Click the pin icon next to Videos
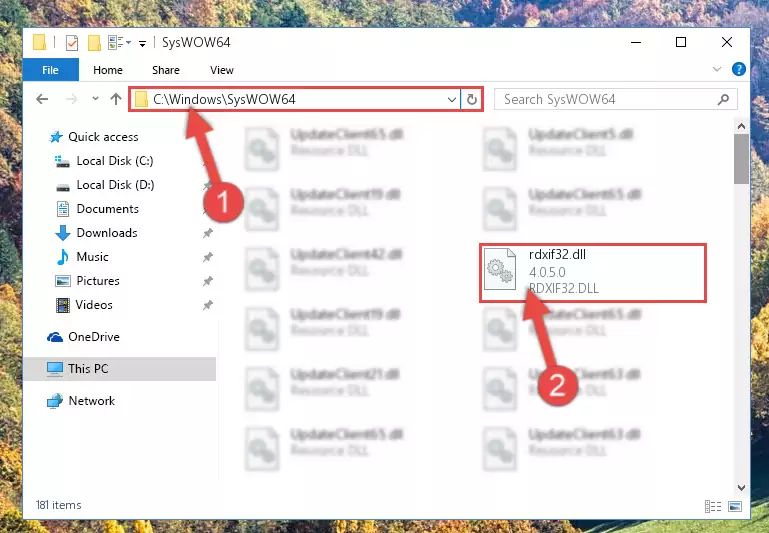Image resolution: width=769 pixels, height=533 pixels. click(208, 305)
